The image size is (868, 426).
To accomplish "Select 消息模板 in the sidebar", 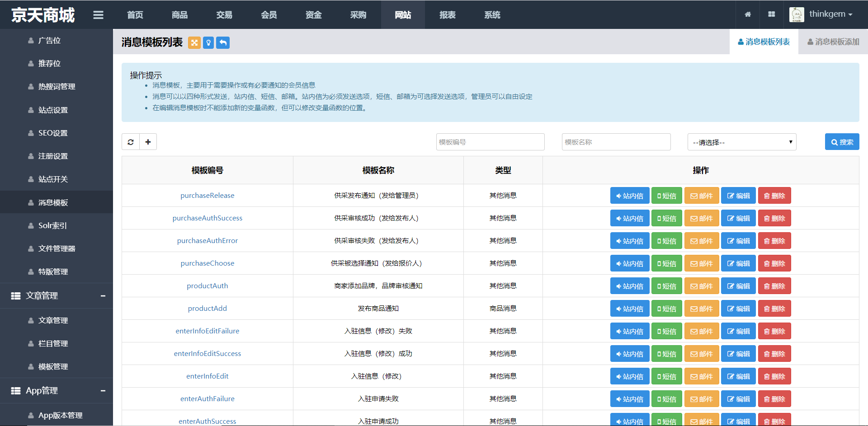I will pyautogui.click(x=57, y=202).
